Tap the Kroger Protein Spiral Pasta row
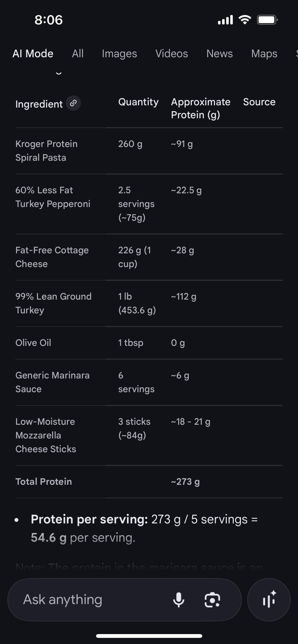This screenshot has width=298, height=644. [x=46, y=150]
